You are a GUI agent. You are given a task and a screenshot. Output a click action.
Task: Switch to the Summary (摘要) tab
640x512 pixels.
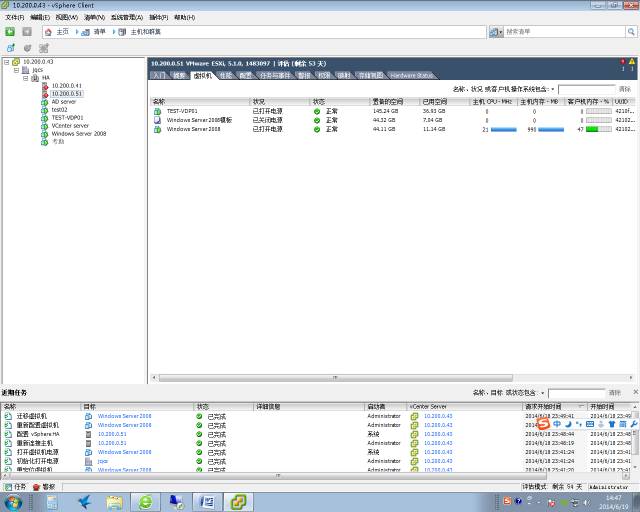[179, 76]
